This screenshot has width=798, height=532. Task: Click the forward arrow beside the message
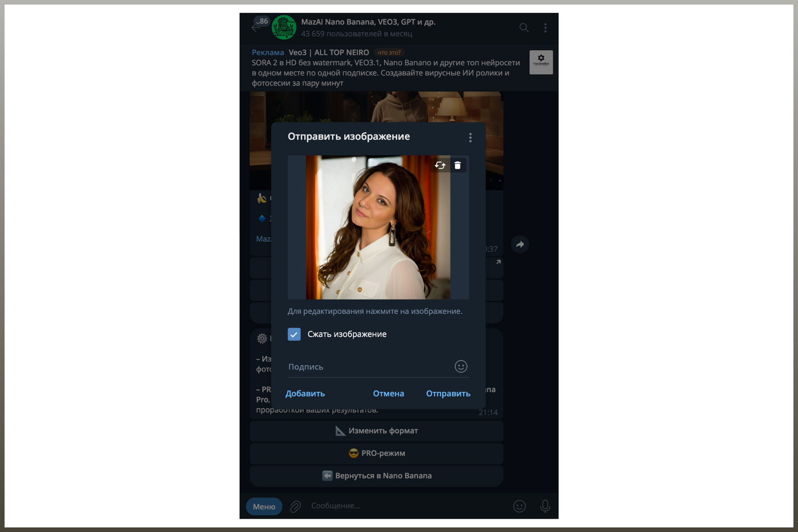[520, 244]
